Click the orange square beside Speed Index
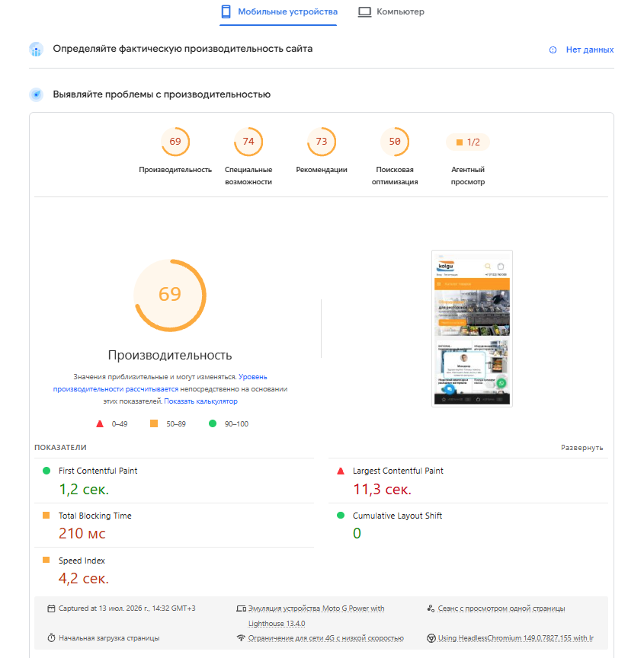Image resolution: width=644 pixels, height=658 pixels. point(46,560)
